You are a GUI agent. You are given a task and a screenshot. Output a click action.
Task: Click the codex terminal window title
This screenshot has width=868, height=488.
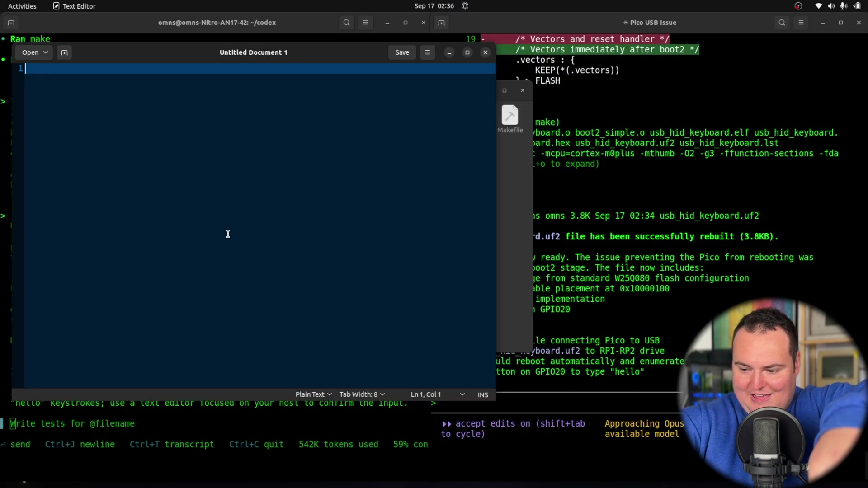[217, 23]
